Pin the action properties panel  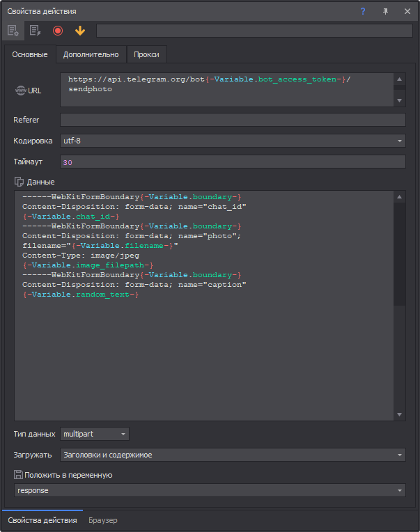[385, 11]
